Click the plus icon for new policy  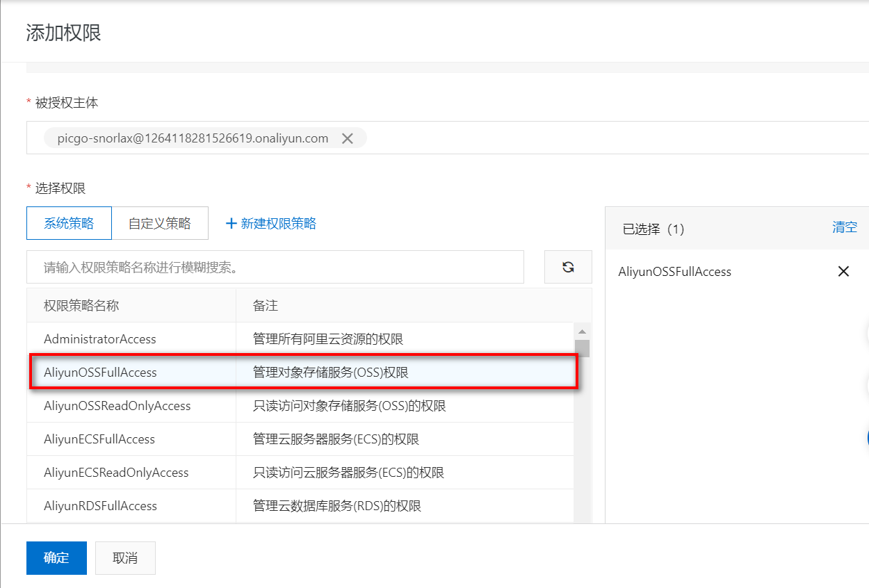pyautogui.click(x=232, y=223)
